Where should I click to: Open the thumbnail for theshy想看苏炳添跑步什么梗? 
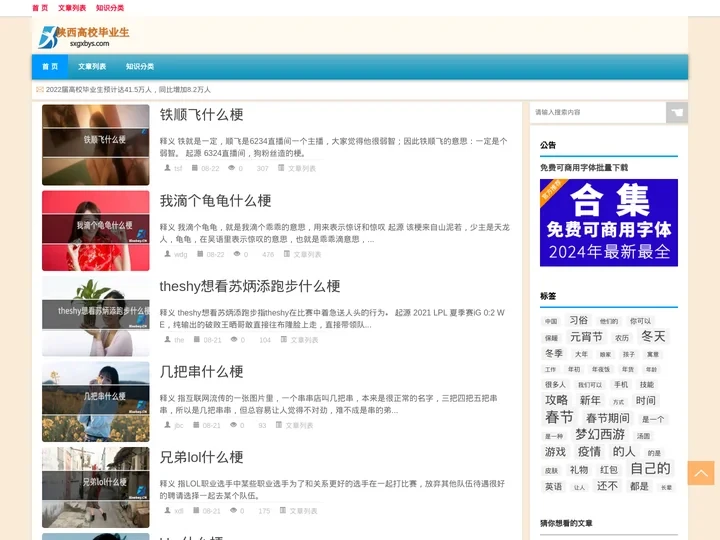coord(96,316)
